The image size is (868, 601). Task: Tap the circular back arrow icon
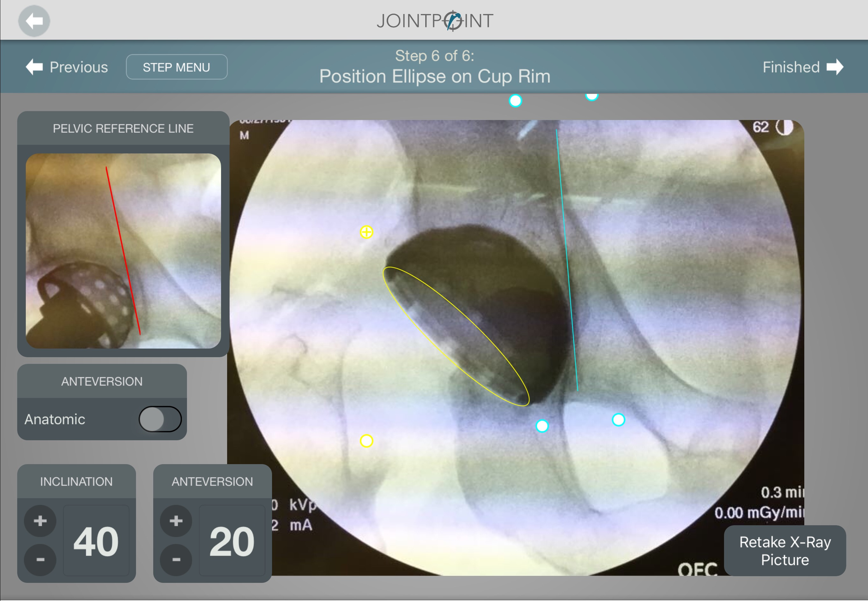pyautogui.click(x=34, y=21)
